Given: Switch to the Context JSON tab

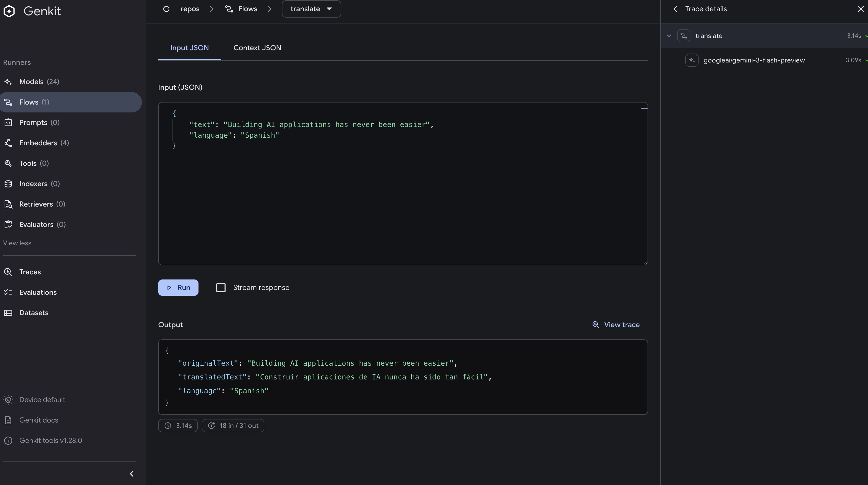Looking at the screenshot, I should point(257,47).
